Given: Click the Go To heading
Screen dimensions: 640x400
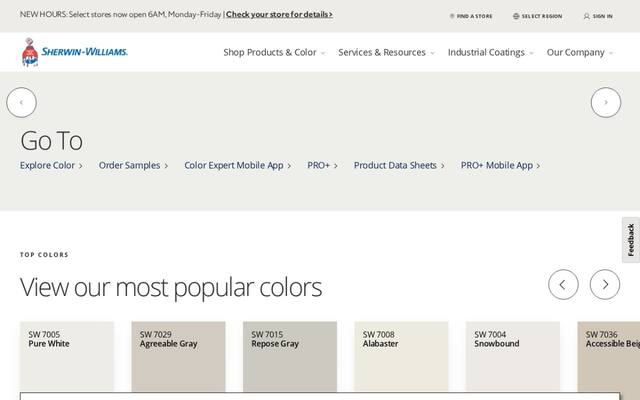Looking at the screenshot, I should coord(51,141).
